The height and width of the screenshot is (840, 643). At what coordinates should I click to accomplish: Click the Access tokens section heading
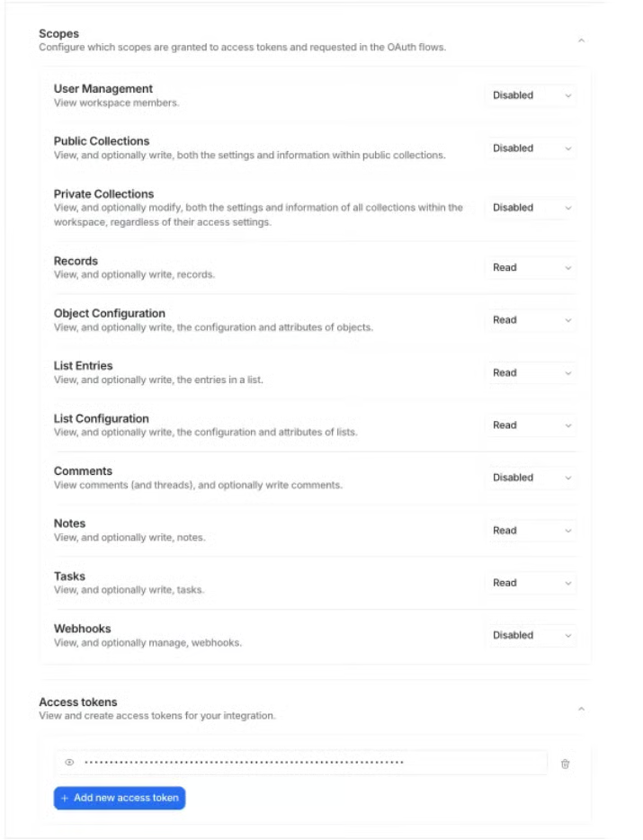coord(78,701)
